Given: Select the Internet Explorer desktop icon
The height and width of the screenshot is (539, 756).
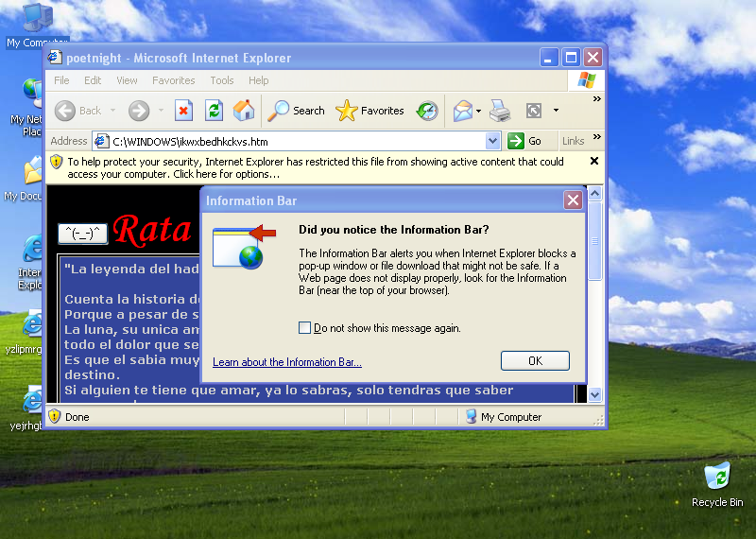Looking at the screenshot, I should point(30,263).
